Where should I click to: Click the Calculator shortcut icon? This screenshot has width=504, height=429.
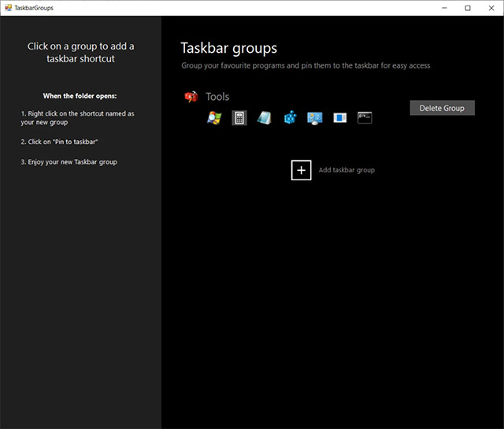coord(239,118)
